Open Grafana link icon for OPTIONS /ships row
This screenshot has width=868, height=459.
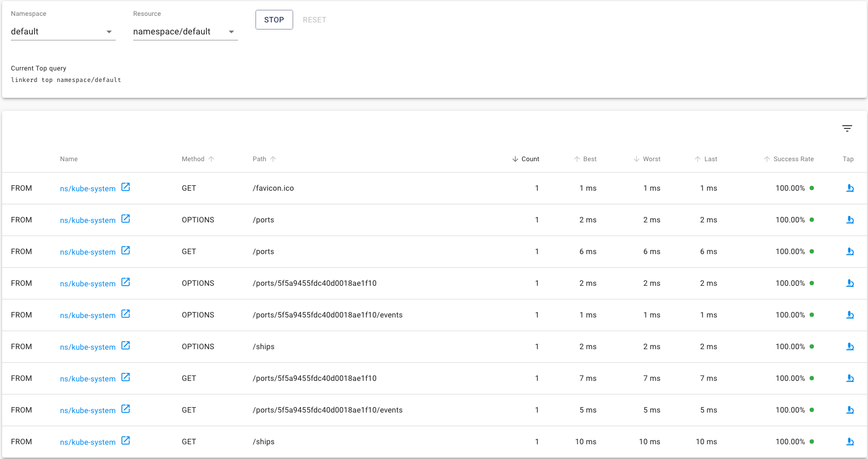pyautogui.click(x=126, y=345)
